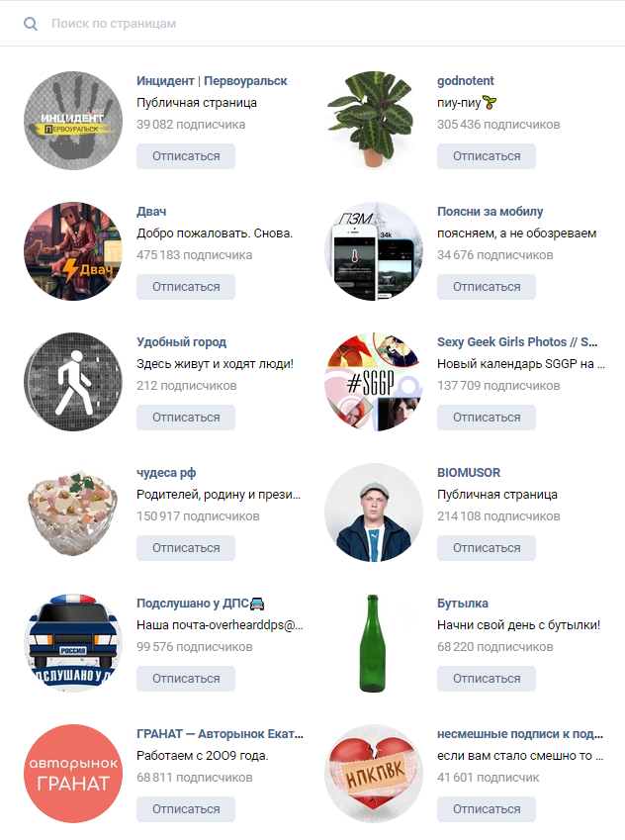
Task: Open the Удобный город pedestrian avatar
Action: click(x=73, y=382)
